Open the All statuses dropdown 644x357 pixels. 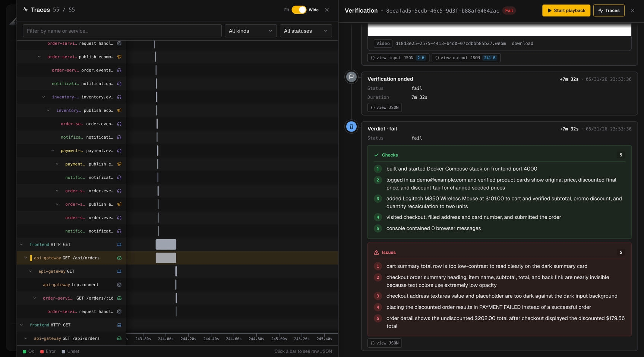coord(306,31)
